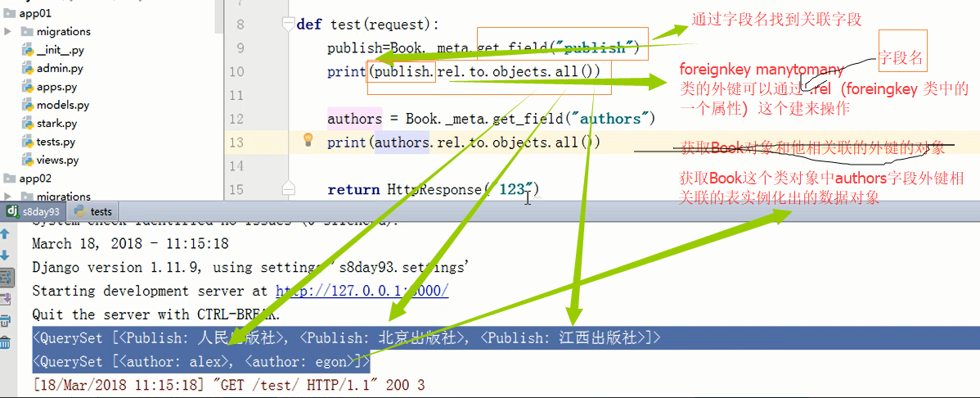Switch to the tests run tab
This screenshot has height=398, width=980.
94,212
